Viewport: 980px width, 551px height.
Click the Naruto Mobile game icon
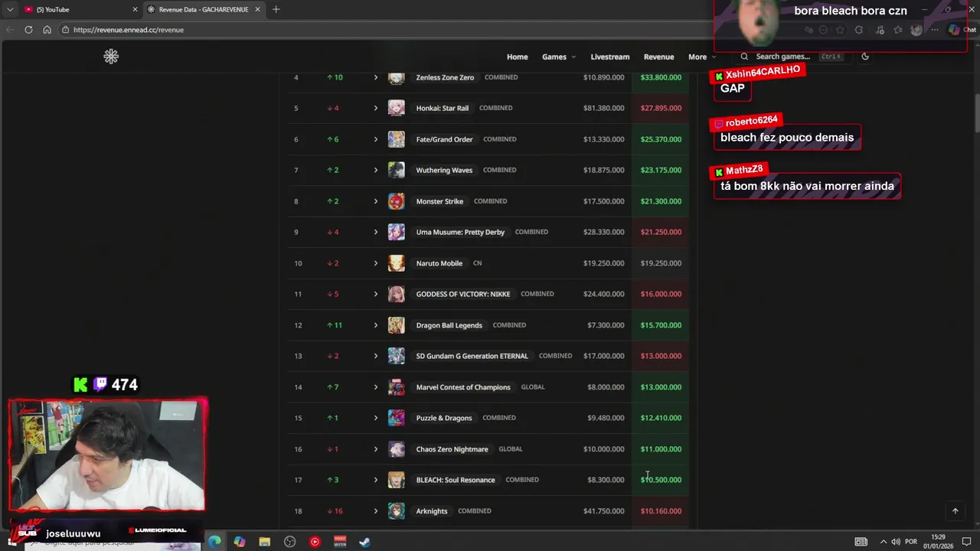click(397, 263)
